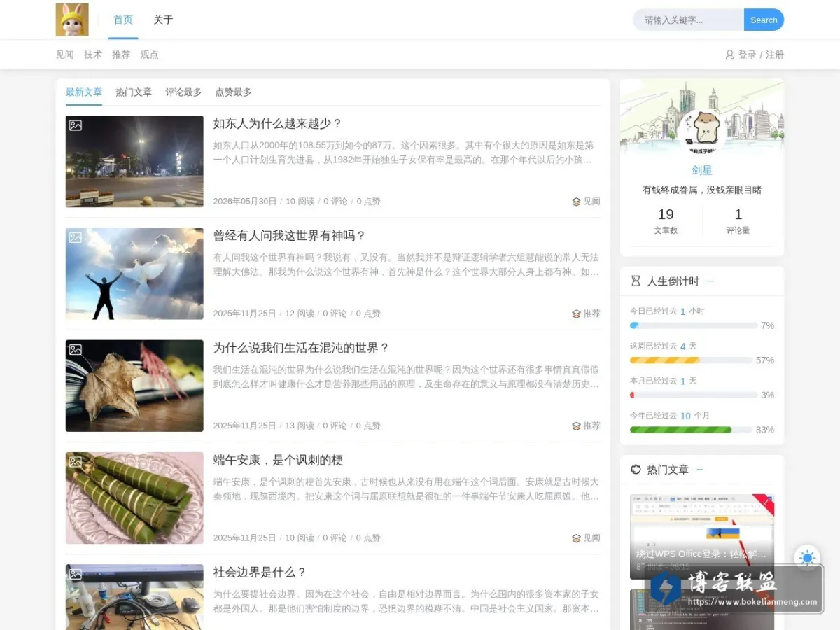Click the 这周已经过去 yellow progress bar
840x630 pixels.
coord(691,360)
